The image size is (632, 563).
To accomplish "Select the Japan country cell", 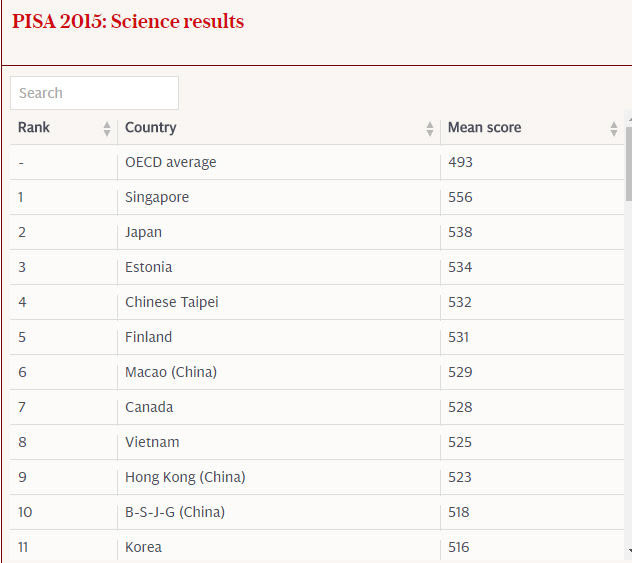I will [x=144, y=232].
